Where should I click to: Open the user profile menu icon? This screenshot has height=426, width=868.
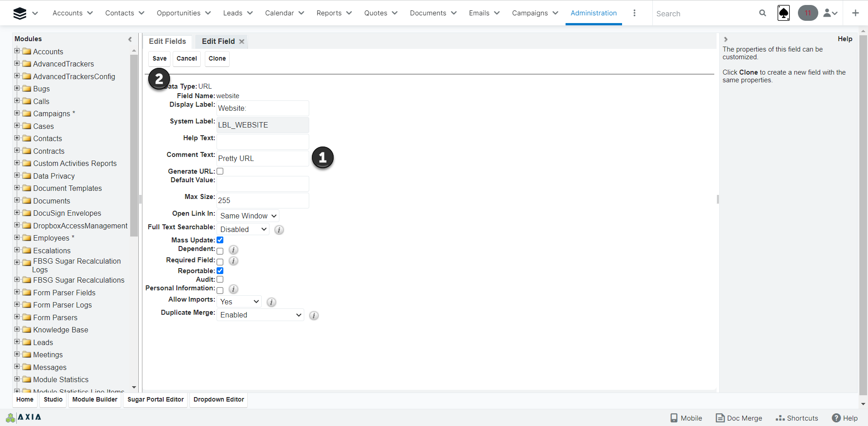pyautogui.click(x=830, y=13)
